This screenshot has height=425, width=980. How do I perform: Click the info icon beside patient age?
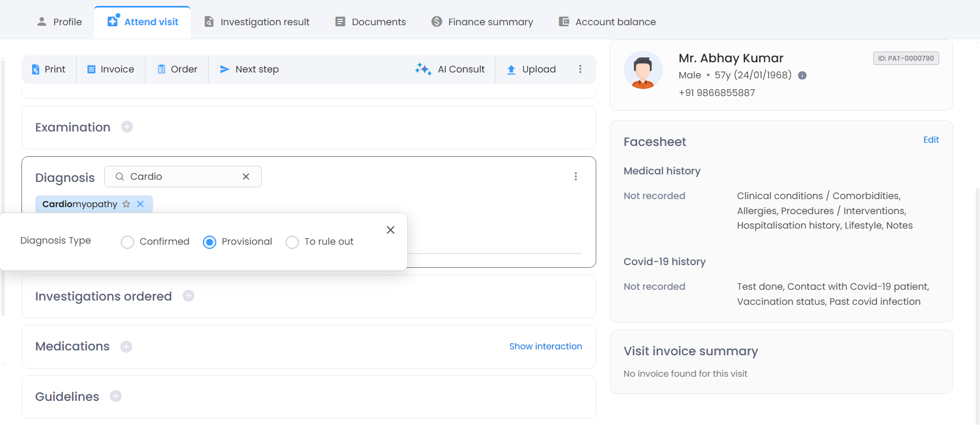click(x=802, y=76)
